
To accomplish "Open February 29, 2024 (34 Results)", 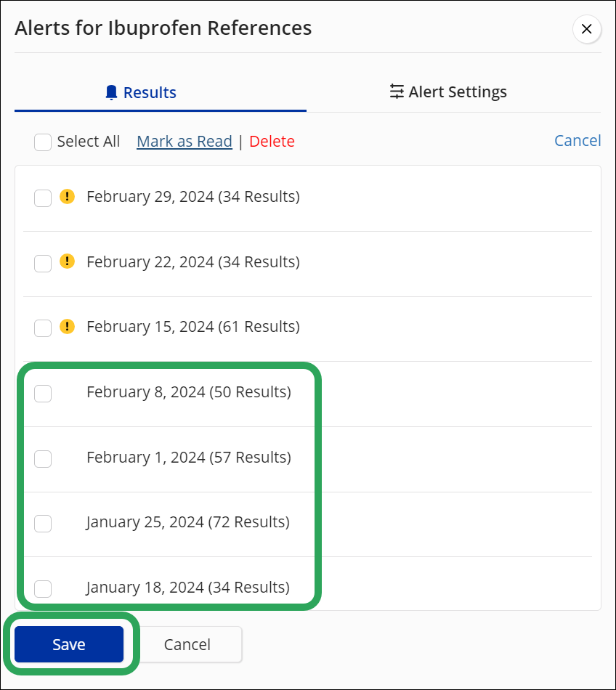I will pos(193,197).
